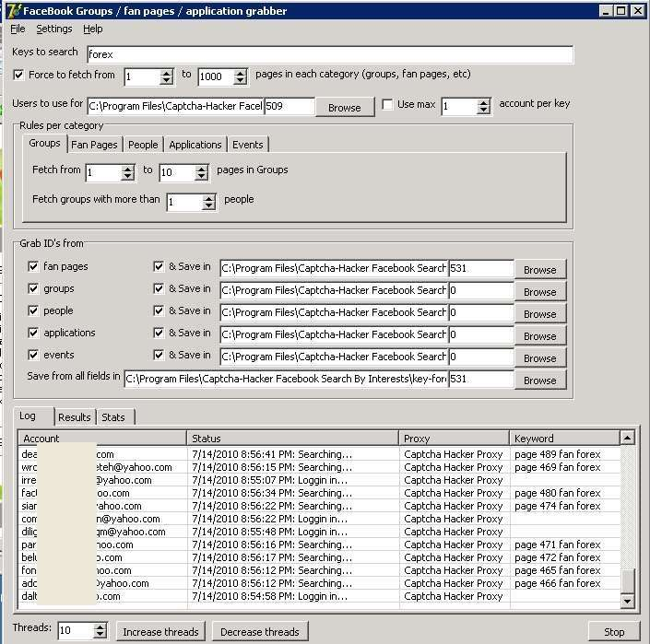Image resolution: width=650 pixels, height=644 pixels.
Task: Browse save path for fan pages
Action: (x=540, y=270)
